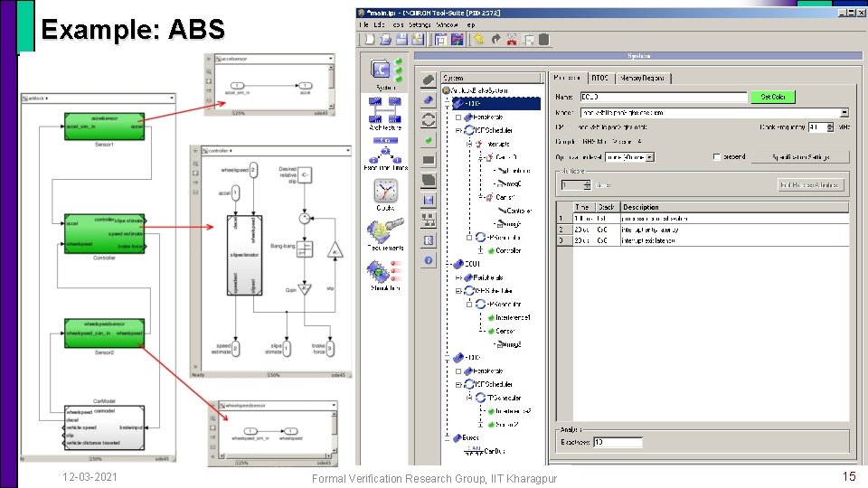The image size is (868, 488).
Task: Click the green Set Color button
Action: point(773,97)
